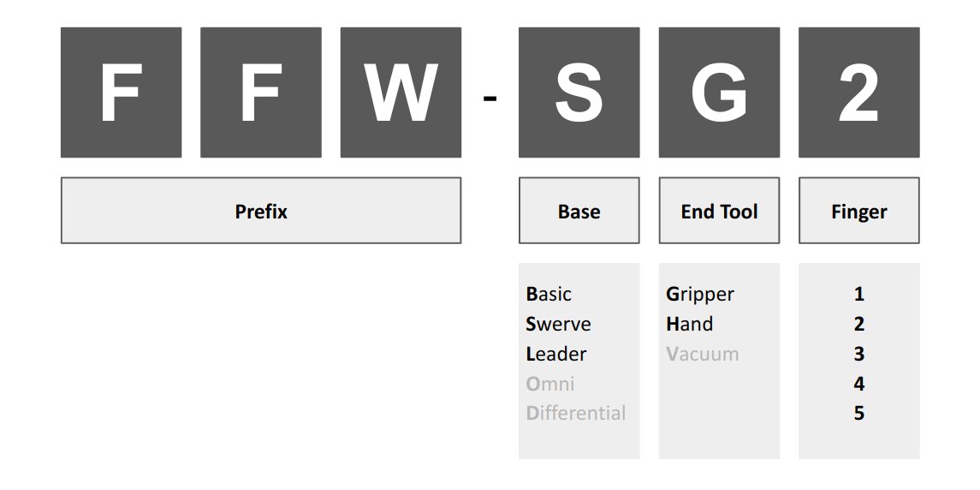Select the number 2 tile
The width and height of the screenshot is (980, 490).
click(x=859, y=93)
